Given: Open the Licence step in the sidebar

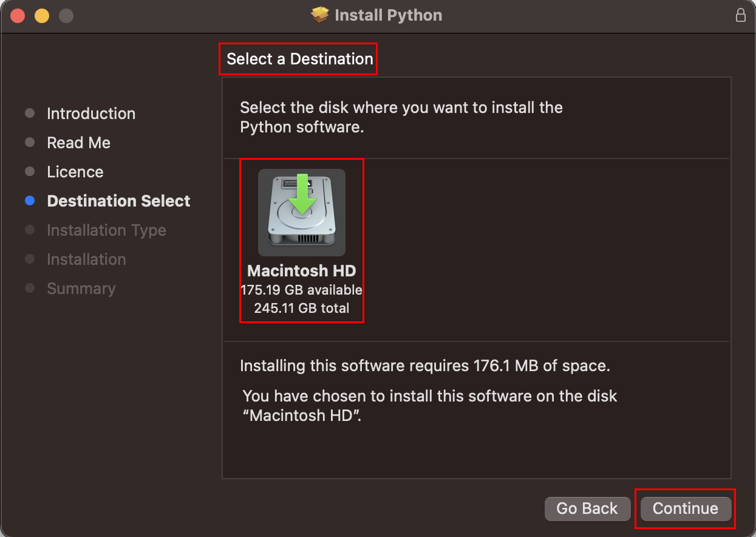Looking at the screenshot, I should point(75,172).
